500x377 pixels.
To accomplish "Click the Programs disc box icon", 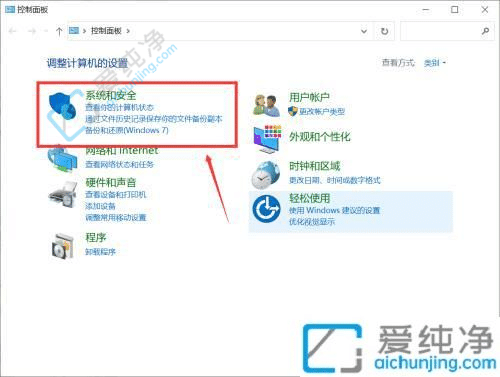I will pyautogui.click(x=63, y=246).
